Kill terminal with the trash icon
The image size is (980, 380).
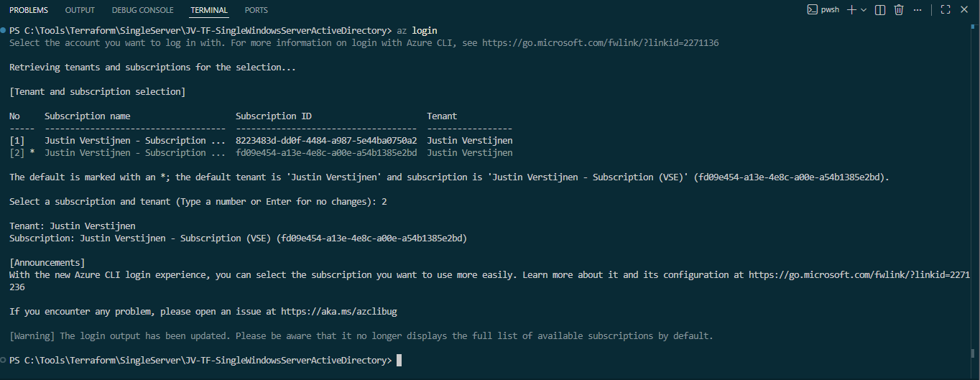pos(899,10)
